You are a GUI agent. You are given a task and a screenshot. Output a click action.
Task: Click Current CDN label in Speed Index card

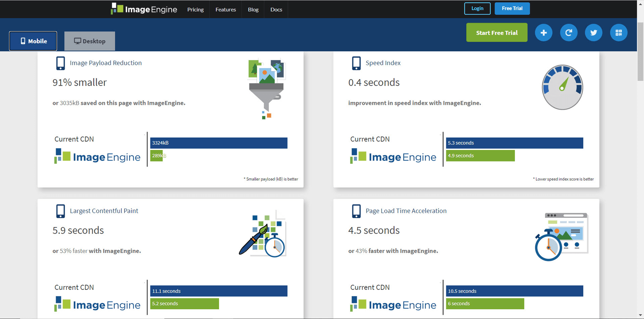pos(370,139)
